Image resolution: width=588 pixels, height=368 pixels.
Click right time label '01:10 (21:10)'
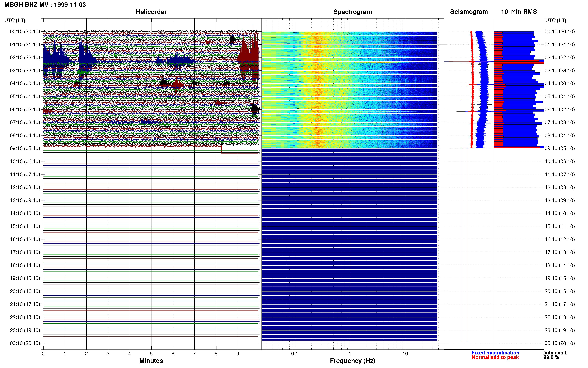560,45
